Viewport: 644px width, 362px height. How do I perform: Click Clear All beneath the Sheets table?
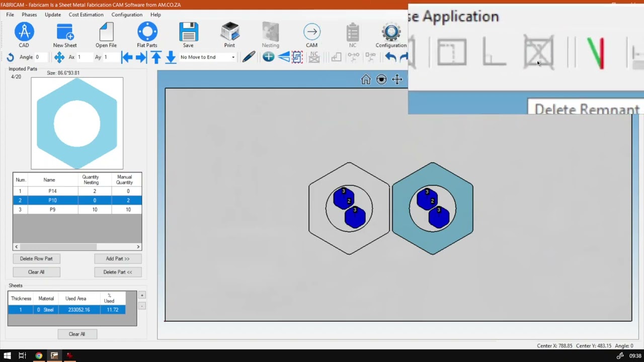[77, 334]
